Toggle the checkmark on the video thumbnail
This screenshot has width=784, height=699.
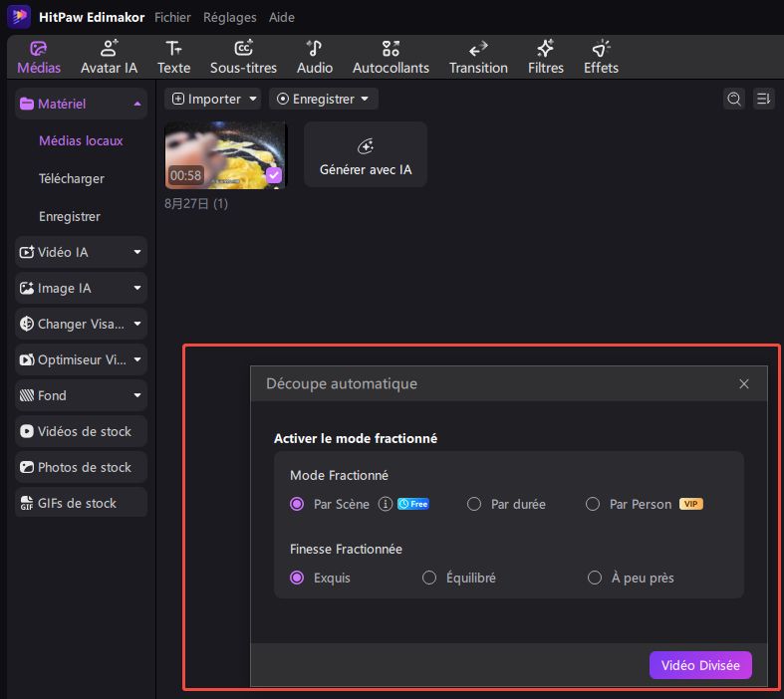tap(274, 175)
